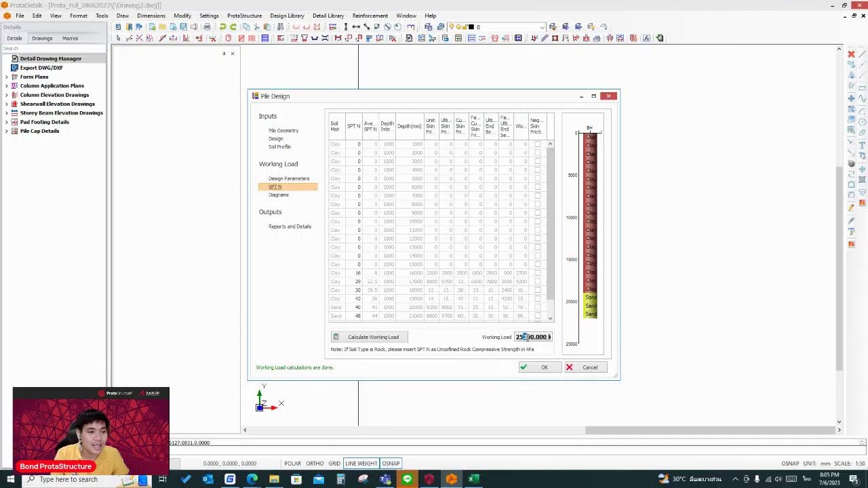868x488 pixels.
Task: Check Negative Skin Friction for depth 1000 row
Action: tap(538, 144)
